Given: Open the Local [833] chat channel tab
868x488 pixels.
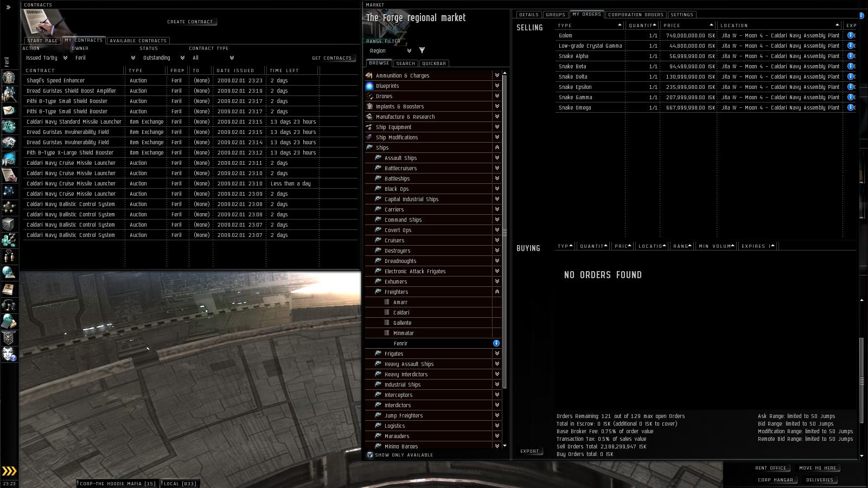Looking at the screenshot, I should pos(181,484).
